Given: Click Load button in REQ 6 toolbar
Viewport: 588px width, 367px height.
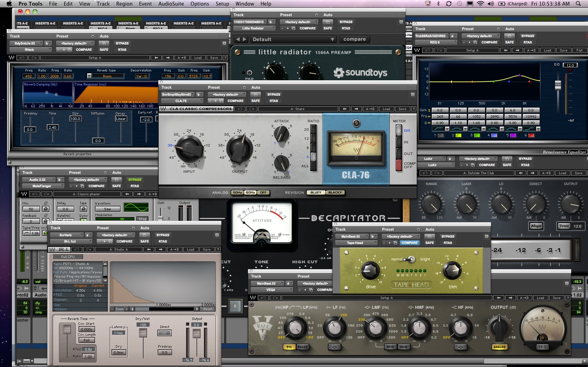Looking at the screenshot, I should (547, 50).
